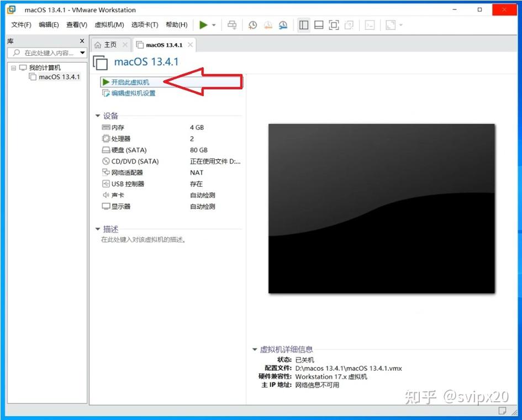Click the CPU icon beside 处理器
Image resolution: width=522 pixels, height=420 pixels.
pyautogui.click(x=106, y=139)
